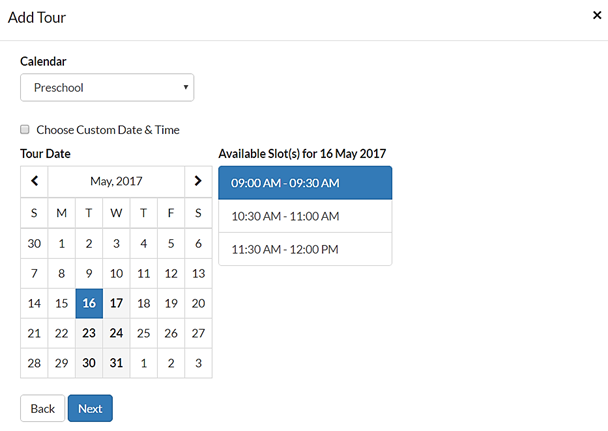Select May 26 tour date
The width and height of the screenshot is (608, 431).
(x=171, y=333)
